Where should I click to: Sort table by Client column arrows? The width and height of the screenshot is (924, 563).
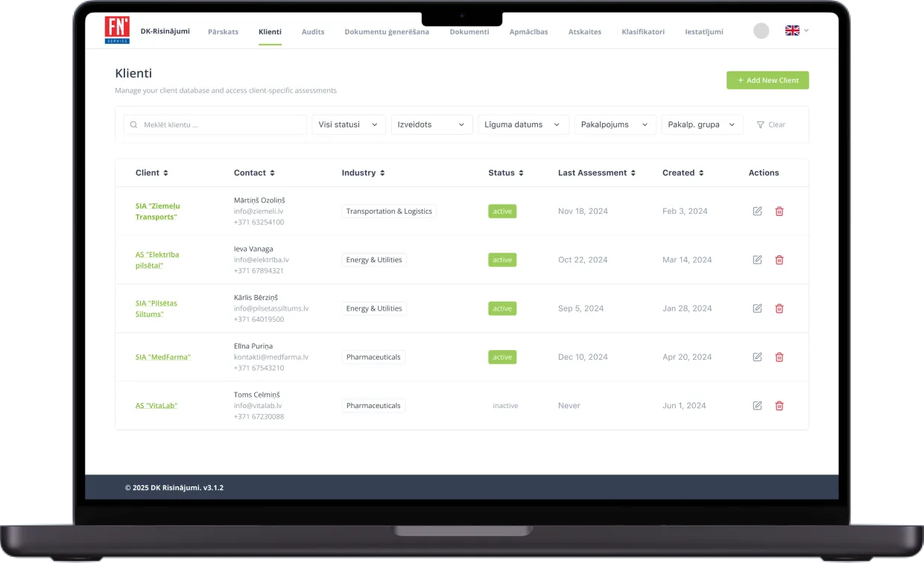(165, 173)
